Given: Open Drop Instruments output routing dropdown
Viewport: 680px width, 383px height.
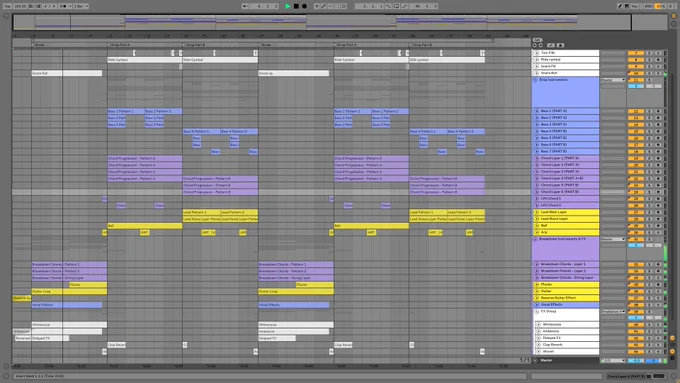Looking at the screenshot, I should tap(613, 80).
